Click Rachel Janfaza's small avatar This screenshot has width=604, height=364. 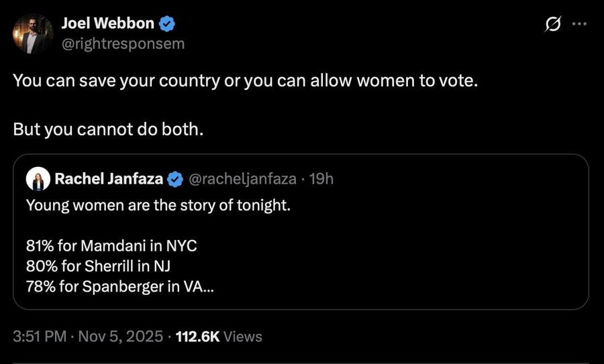[x=38, y=179]
